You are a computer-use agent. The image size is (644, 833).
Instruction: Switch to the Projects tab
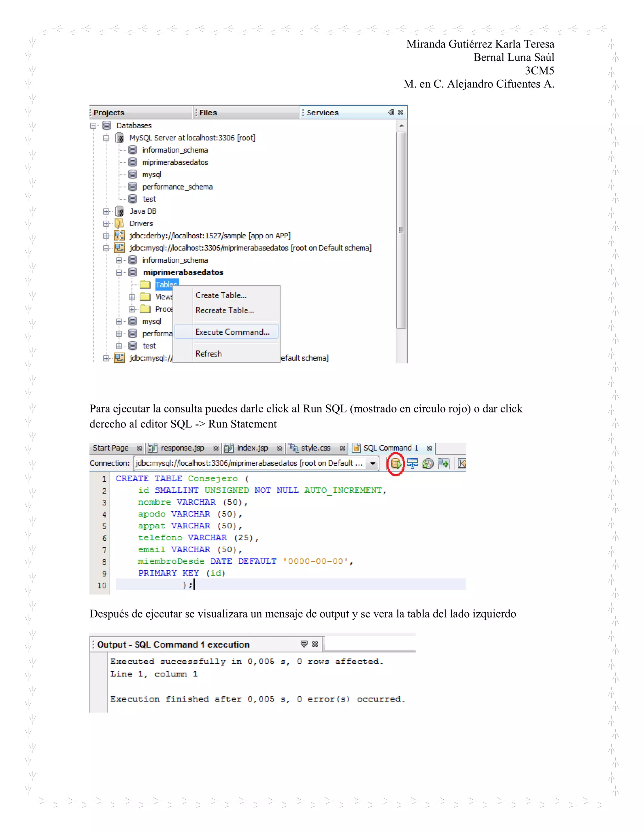pyautogui.click(x=109, y=113)
